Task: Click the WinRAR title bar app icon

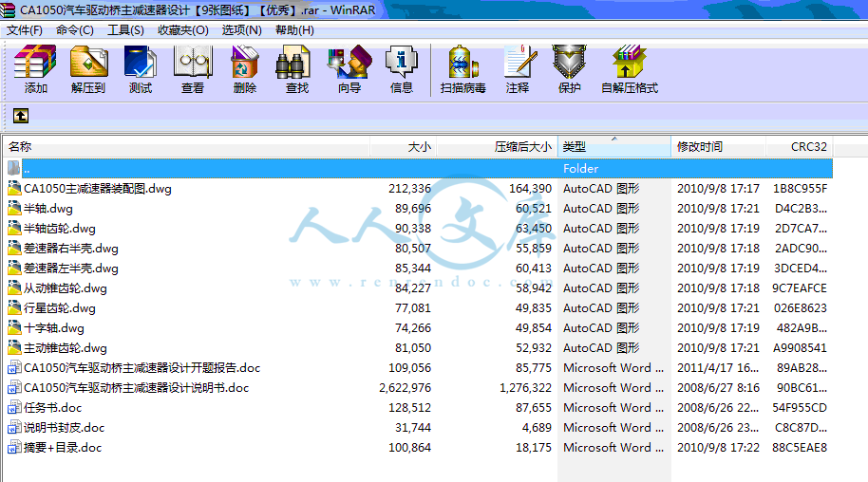Action: 8,9
